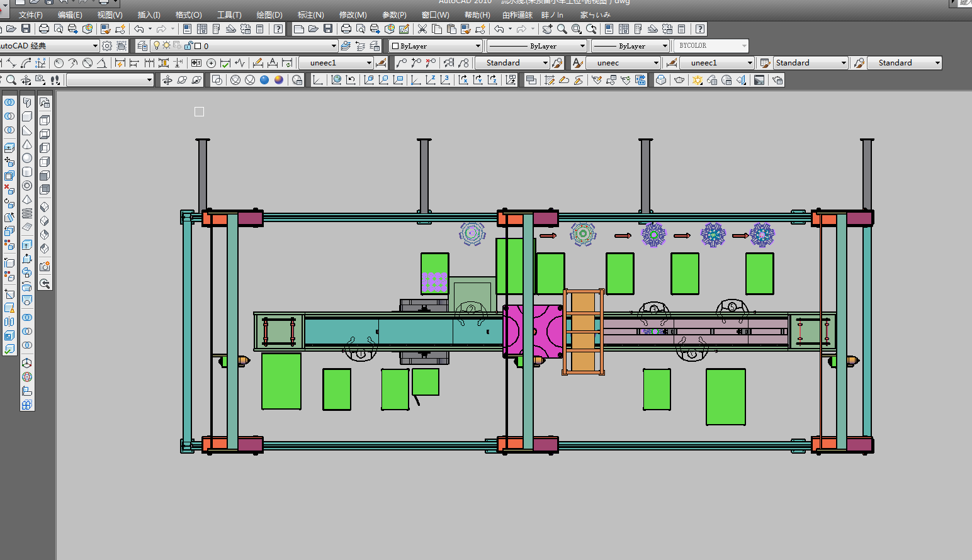
Task: Select the Helix modeling tool
Action: pos(27,213)
